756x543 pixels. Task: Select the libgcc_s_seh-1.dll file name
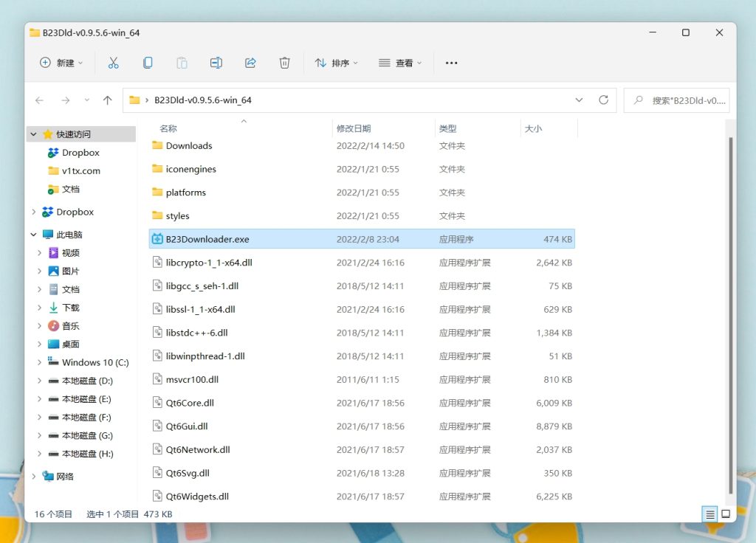tap(202, 286)
